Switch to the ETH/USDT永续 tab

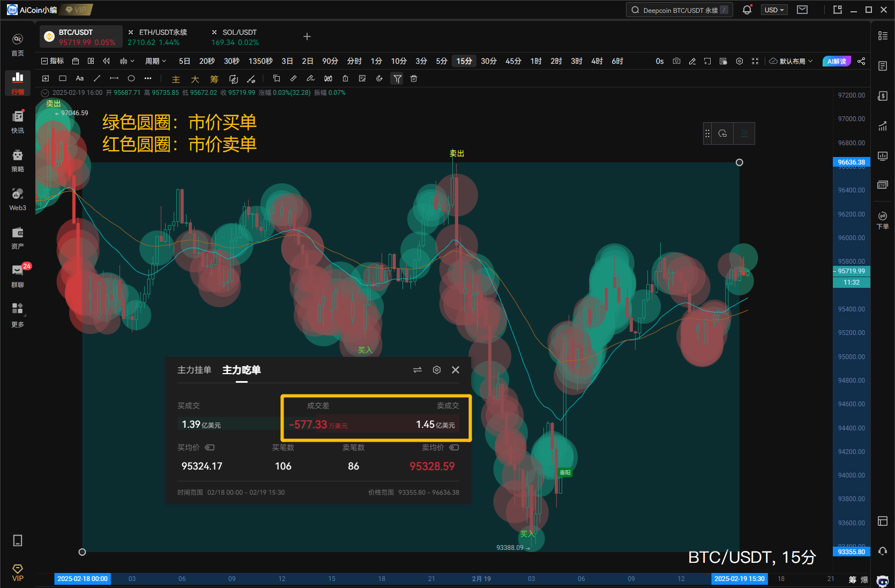point(158,36)
